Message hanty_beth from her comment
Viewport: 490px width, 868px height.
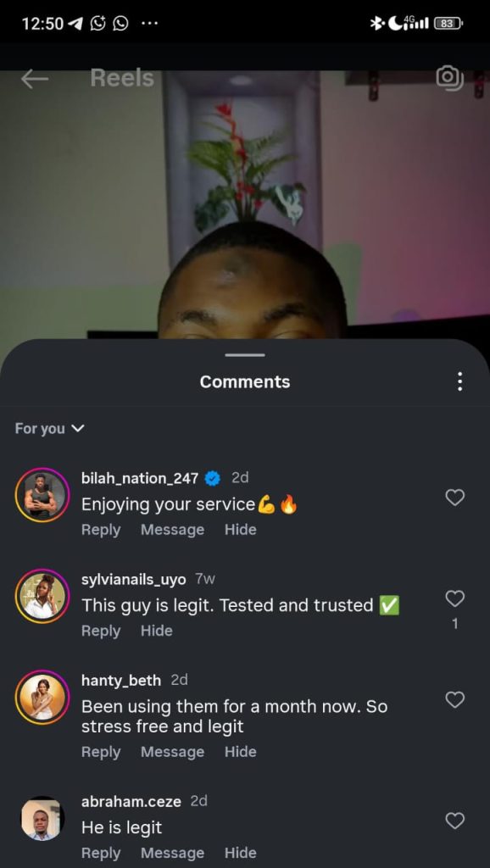172,752
